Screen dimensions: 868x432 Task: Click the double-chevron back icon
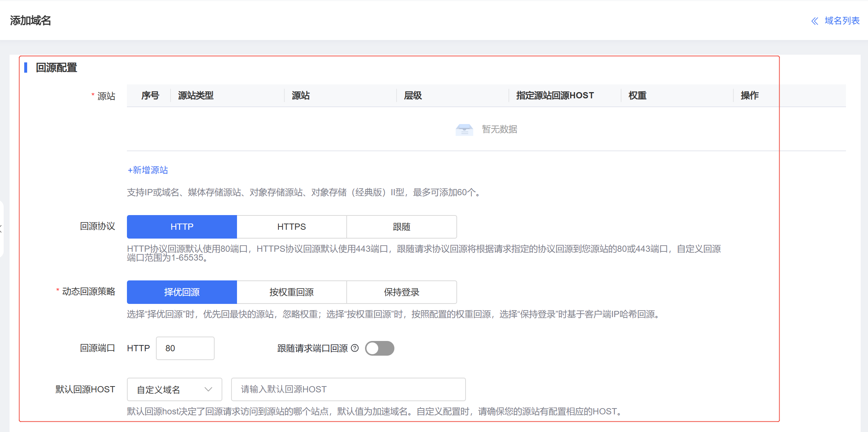click(x=815, y=21)
